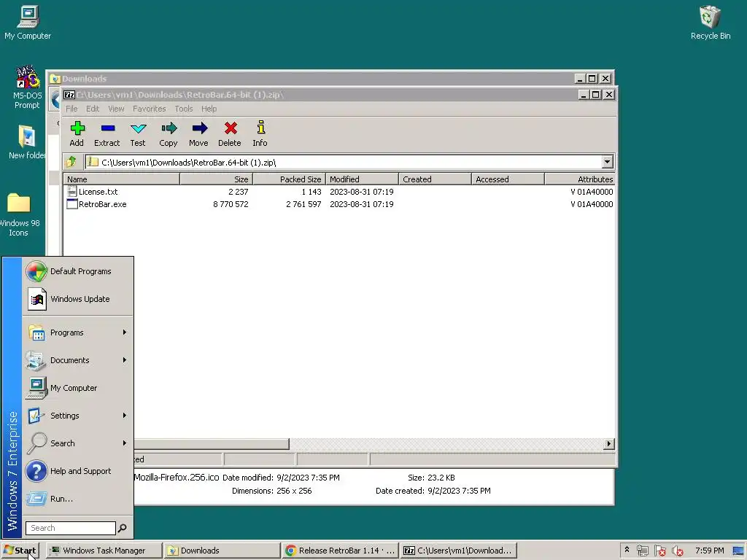
Task: Open Windows Update from Start menu
Action: (77, 299)
